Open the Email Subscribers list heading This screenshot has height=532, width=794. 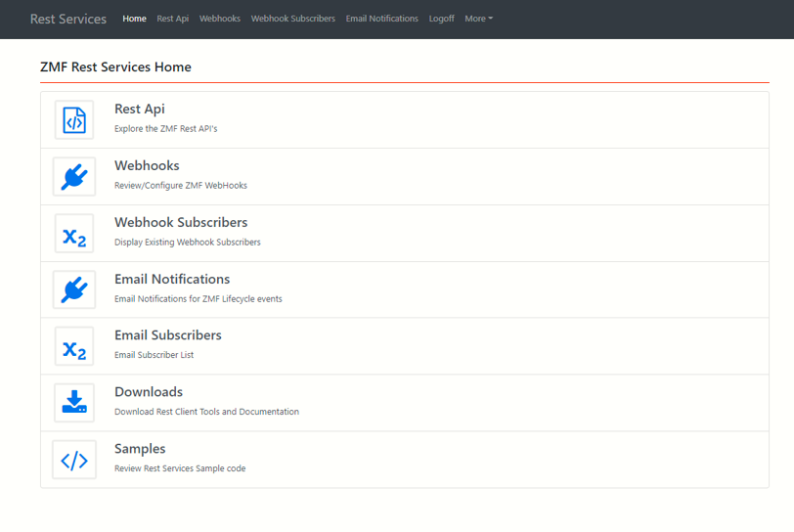pos(168,335)
